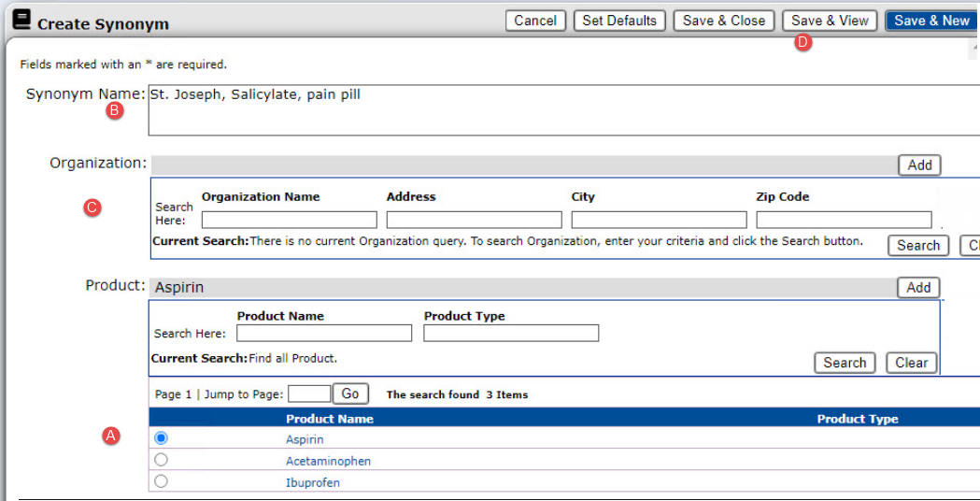Click Add button for Product
980x501 pixels.
click(917, 287)
